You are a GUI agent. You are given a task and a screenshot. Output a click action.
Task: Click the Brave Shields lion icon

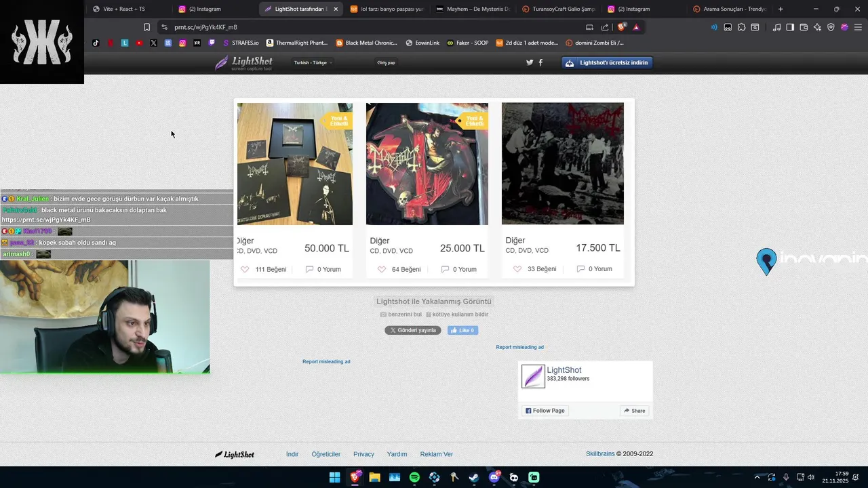pos(622,27)
